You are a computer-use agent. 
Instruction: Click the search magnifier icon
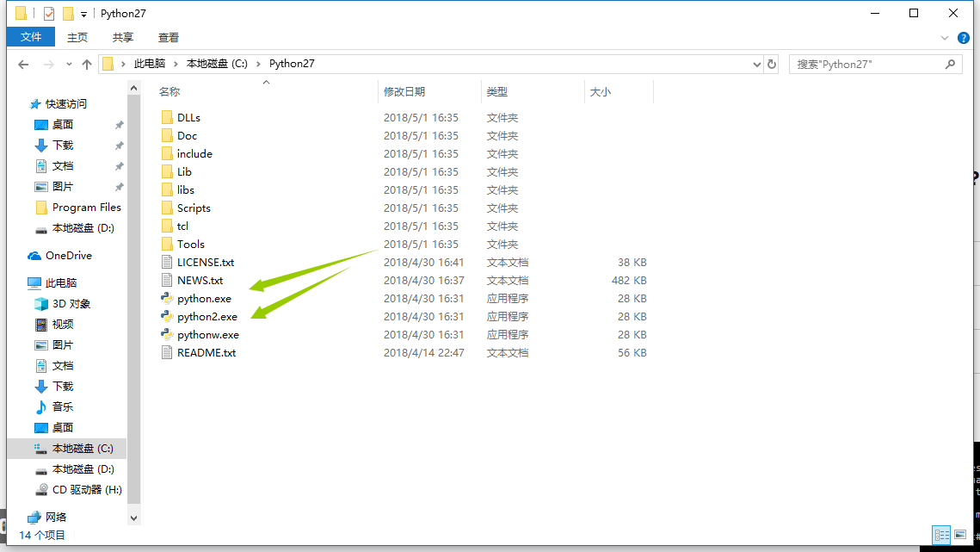[950, 64]
